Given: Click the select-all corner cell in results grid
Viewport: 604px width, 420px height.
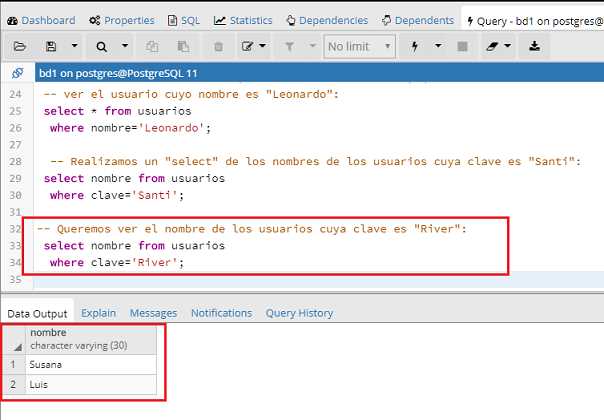Looking at the screenshot, I should [x=14, y=339].
